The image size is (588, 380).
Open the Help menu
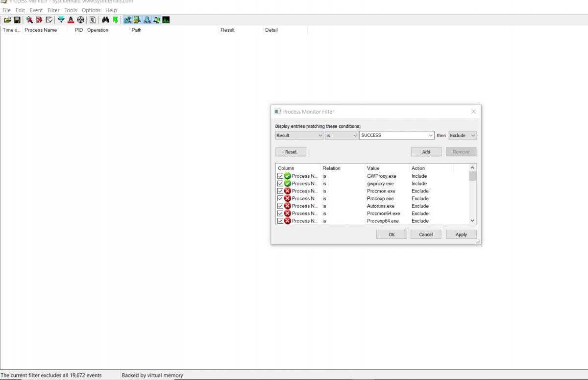pyautogui.click(x=111, y=10)
